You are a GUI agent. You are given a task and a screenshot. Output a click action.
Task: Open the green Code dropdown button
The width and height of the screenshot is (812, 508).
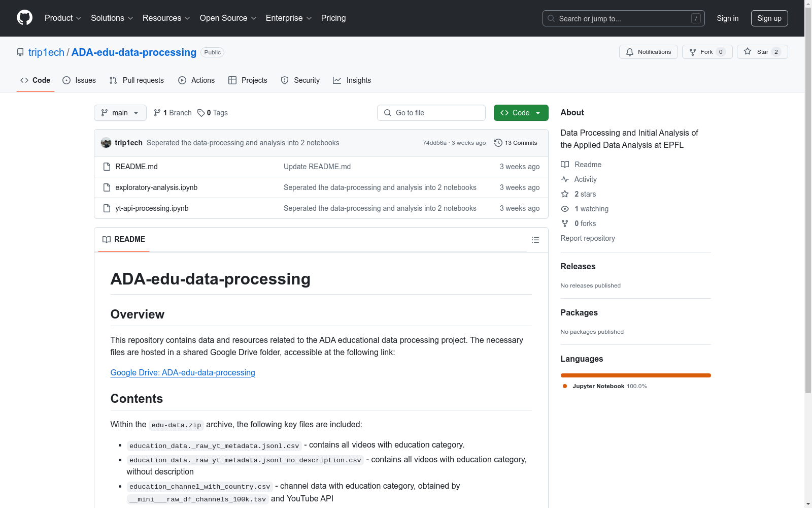click(521, 113)
